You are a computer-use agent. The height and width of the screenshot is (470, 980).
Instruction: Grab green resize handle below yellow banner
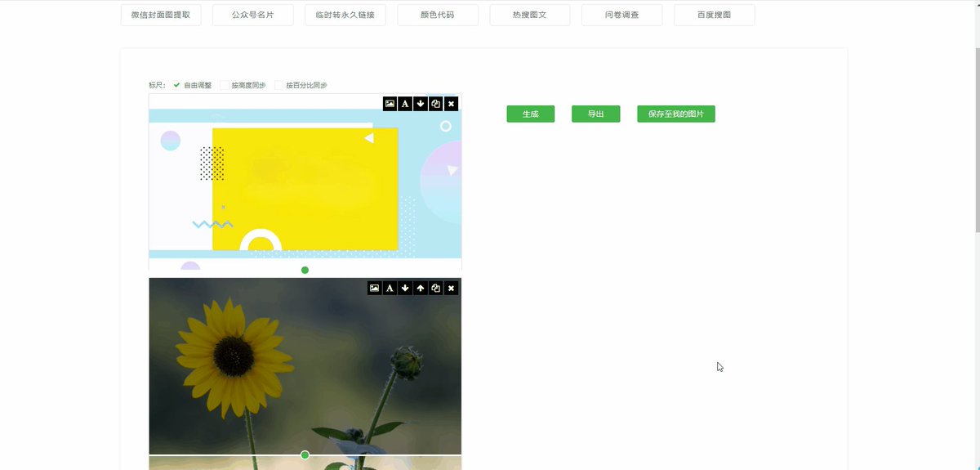(x=305, y=271)
